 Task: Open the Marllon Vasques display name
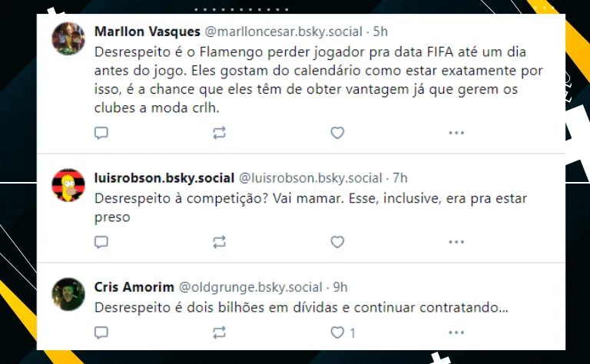coord(147,31)
